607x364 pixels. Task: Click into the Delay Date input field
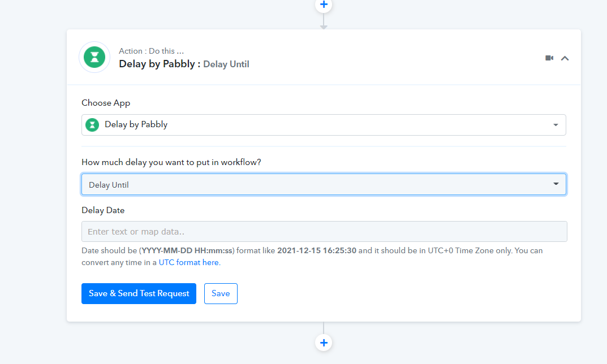coord(324,231)
